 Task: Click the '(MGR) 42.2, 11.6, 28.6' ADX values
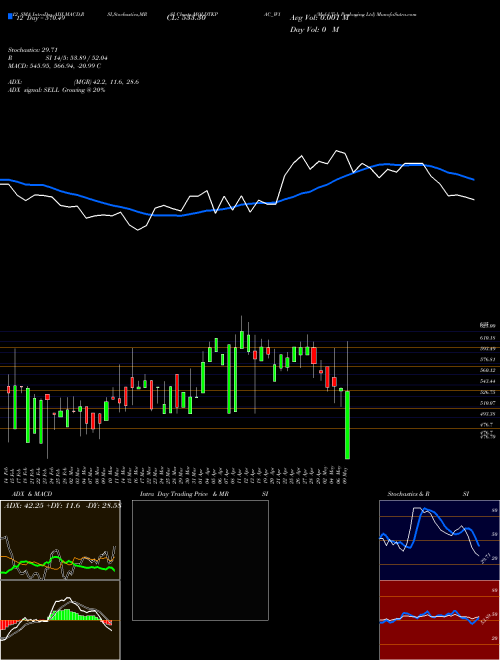point(106,82)
